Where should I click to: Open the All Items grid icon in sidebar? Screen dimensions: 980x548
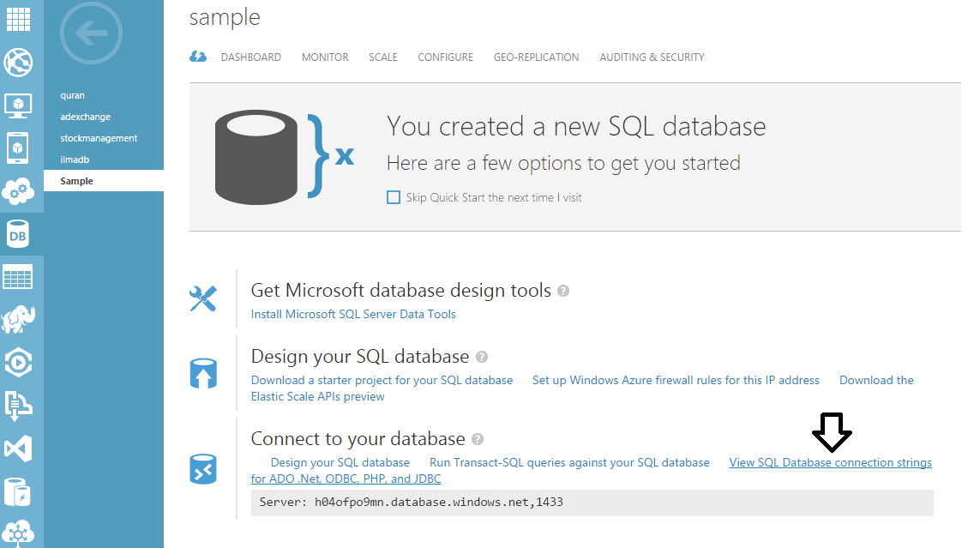click(x=19, y=18)
